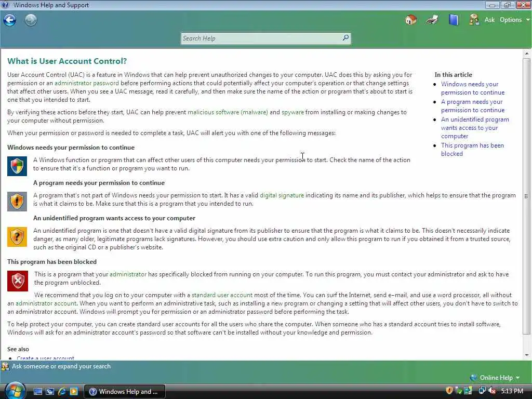Open the Online Help dropdown

495,378
